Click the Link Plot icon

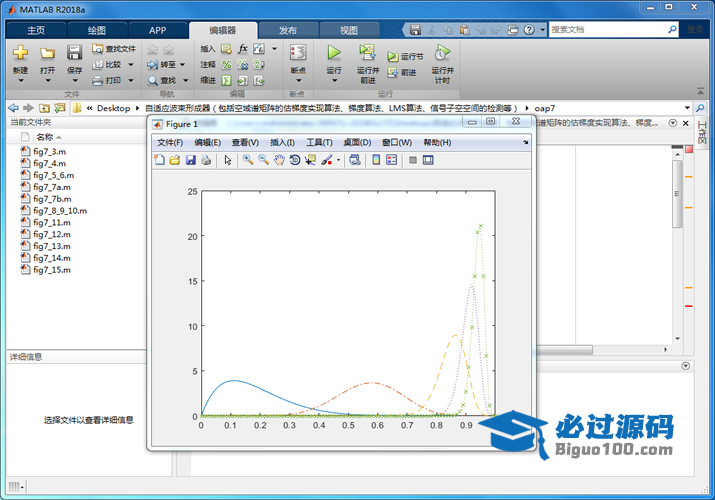point(355,160)
